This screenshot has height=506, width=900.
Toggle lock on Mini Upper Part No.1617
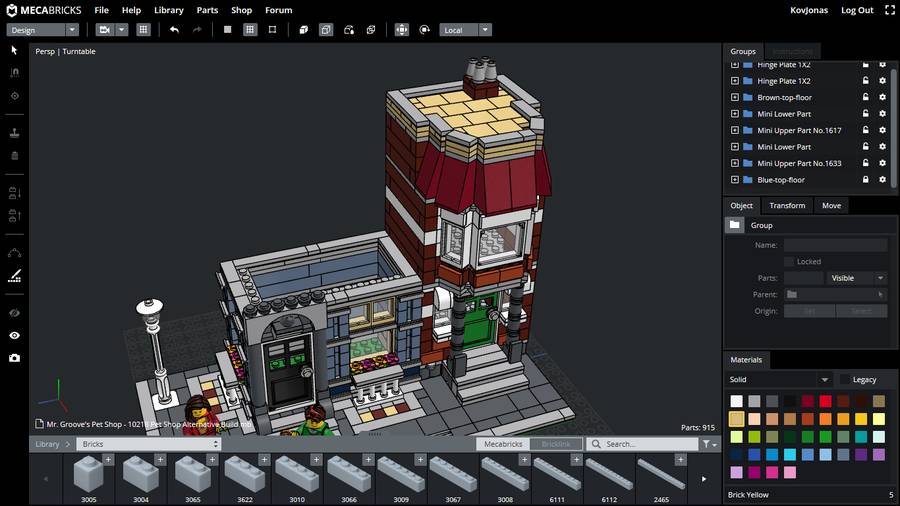(866, 130)
